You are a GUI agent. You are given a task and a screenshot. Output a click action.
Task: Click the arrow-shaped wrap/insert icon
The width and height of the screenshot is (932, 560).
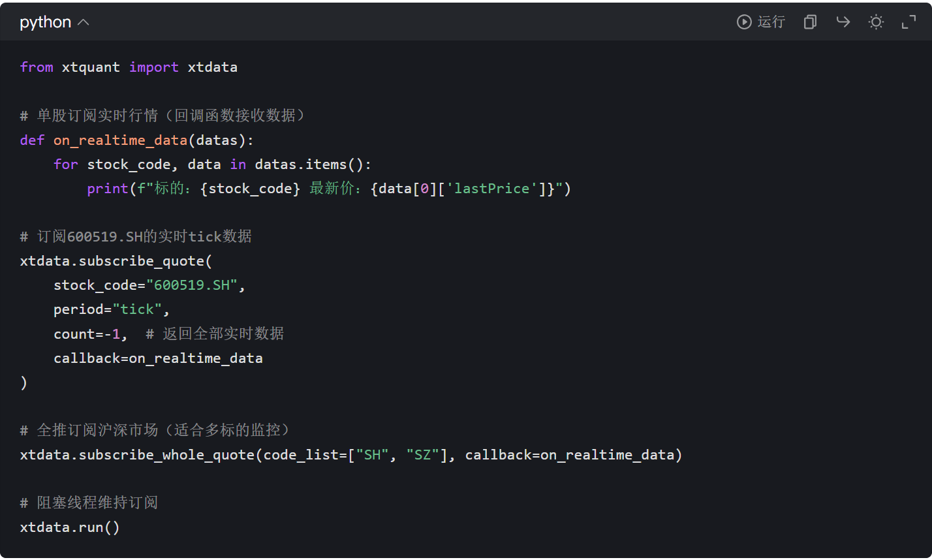point(843,22)
